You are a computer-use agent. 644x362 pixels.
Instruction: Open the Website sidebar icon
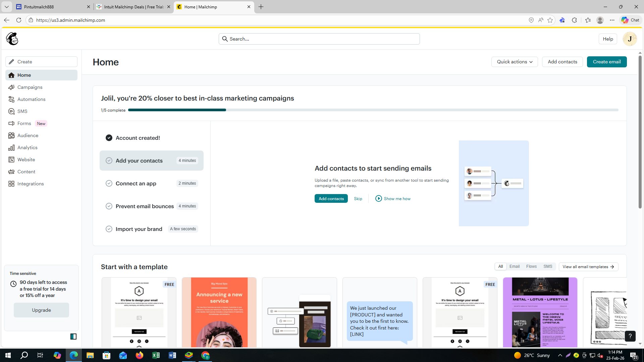point(11,160)
